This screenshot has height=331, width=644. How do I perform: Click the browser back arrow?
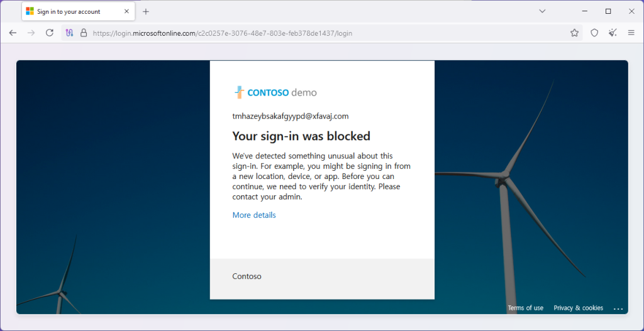point(13,33)
